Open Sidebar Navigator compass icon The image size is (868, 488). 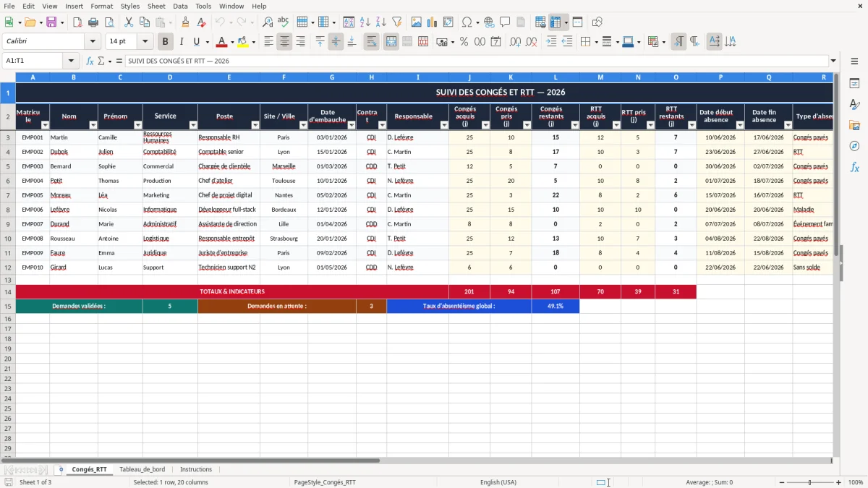coord(854,146)
